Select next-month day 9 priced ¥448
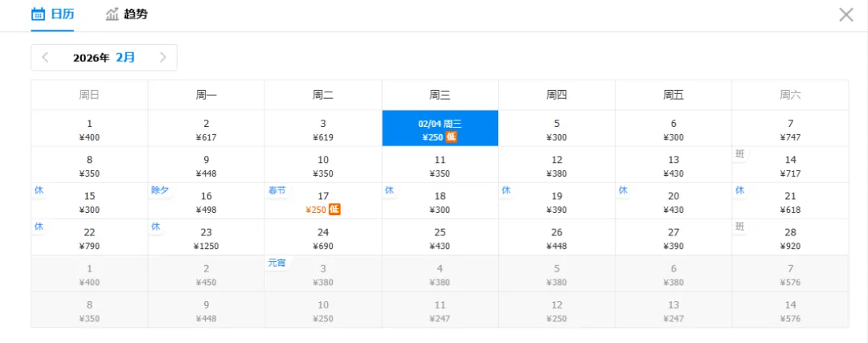This screenshot has height=343, width=868. coord(207,310)
